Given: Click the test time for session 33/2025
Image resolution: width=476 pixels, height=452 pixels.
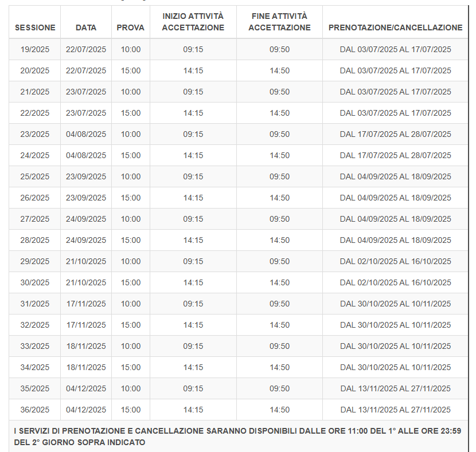Looking at the screenshot, I should tap(131, 346).
